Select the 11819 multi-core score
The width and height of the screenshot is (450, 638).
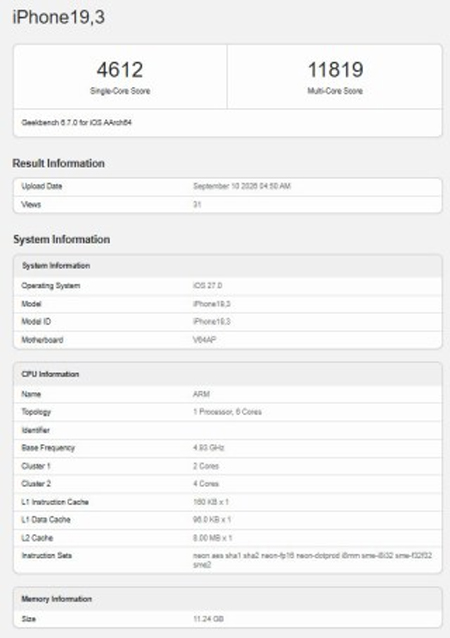(335, 70)
